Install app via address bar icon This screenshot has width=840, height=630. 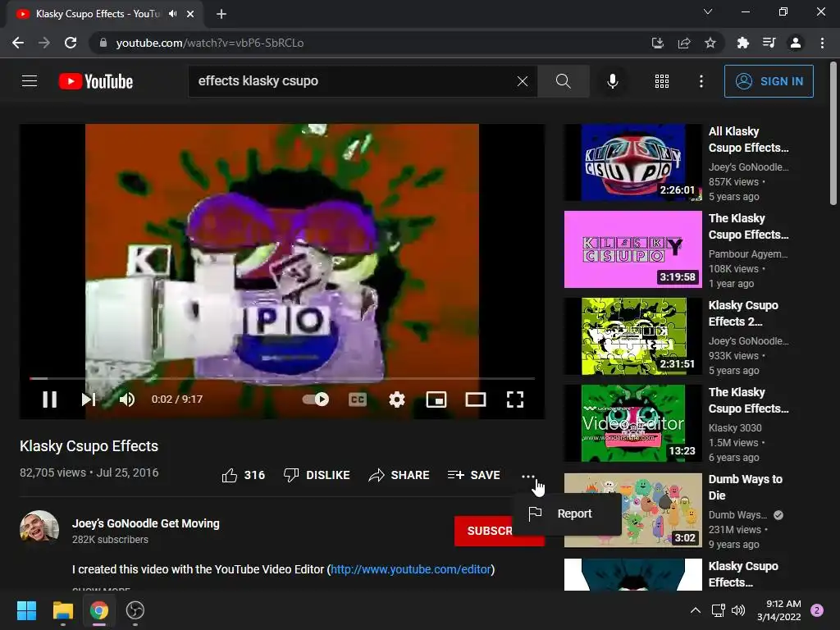point(657,43)
